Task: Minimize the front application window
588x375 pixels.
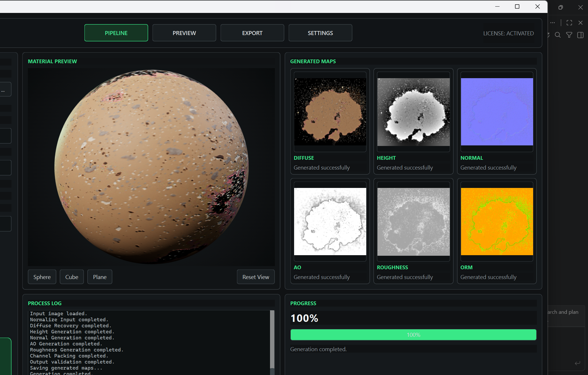Action: point(498,6)
